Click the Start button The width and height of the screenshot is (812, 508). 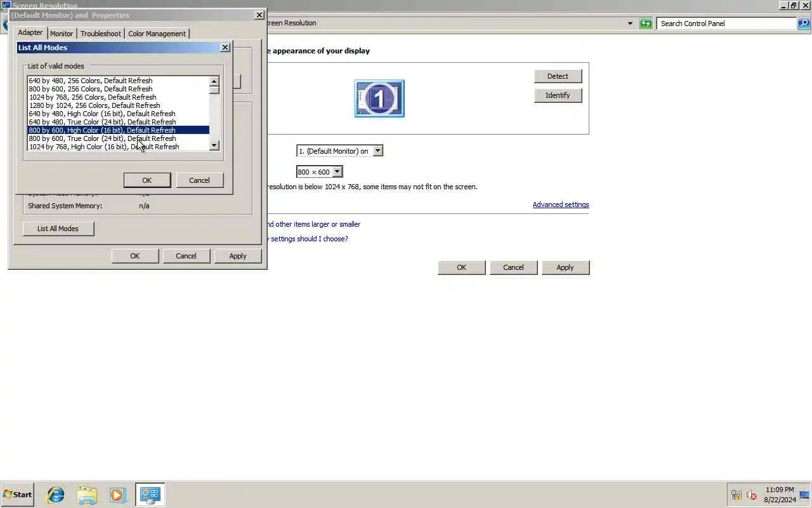pyautogui.click(x=17, y=494)
